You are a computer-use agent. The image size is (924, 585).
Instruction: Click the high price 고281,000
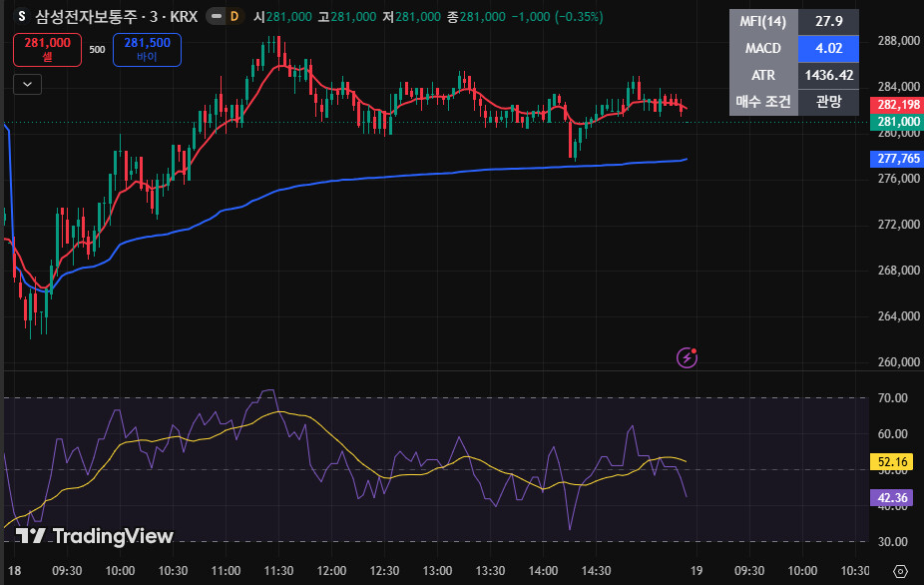click(x=346, y=17)
